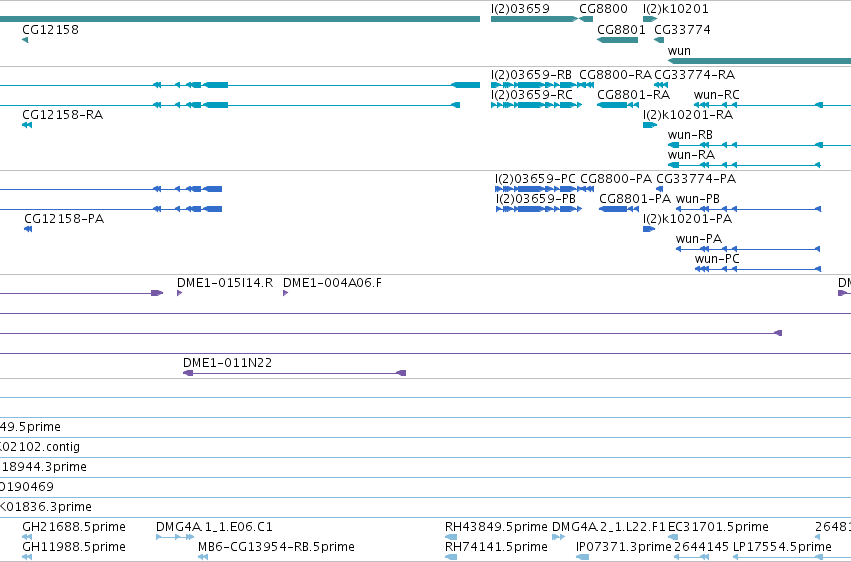Screen dimensions: 851x562
Task: Open the MB6-CG13954-RB.5prime label
Action: pyautogui.click(x=276, y=547)
